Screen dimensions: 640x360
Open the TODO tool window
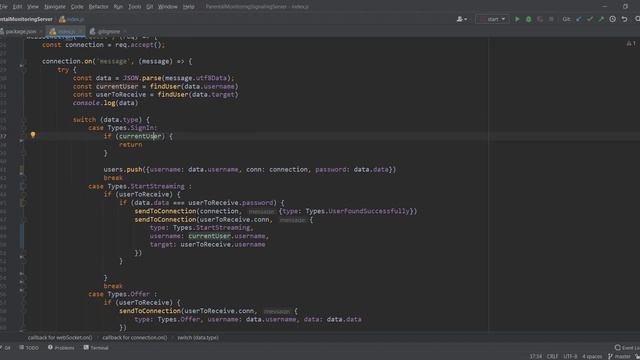click(x=29, y=348)
